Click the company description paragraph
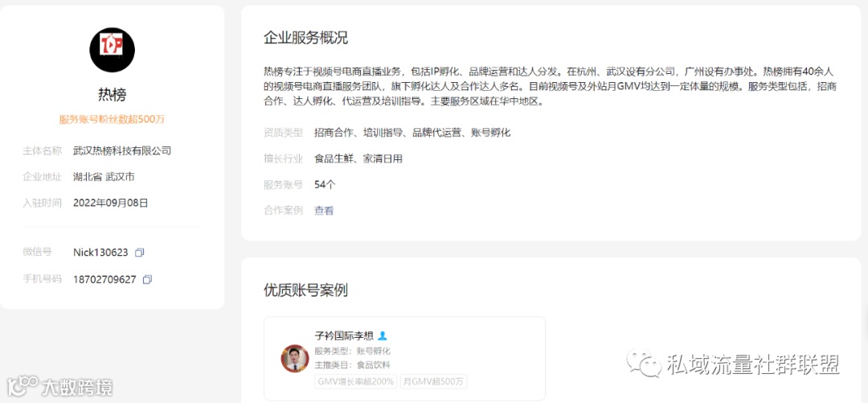 pos(550,87)
